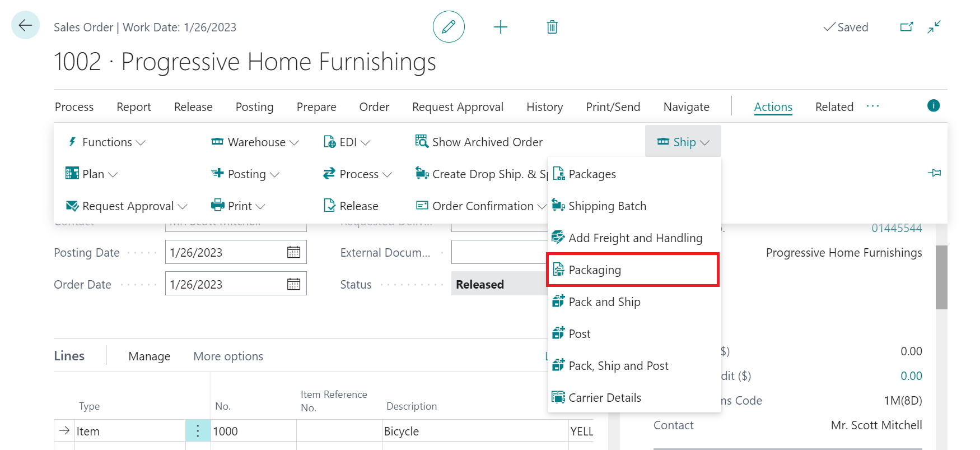Show row options for Item line

198,431
